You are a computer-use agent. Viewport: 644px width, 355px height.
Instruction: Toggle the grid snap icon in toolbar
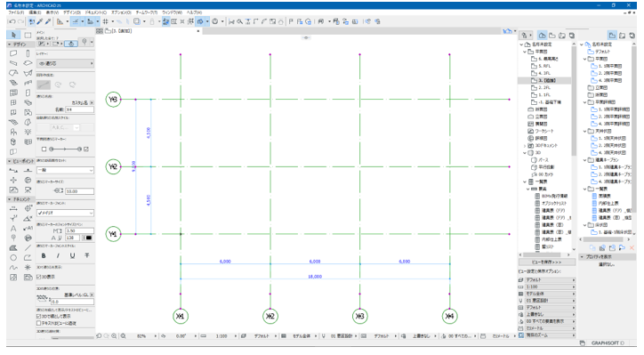tap(106, 21)
